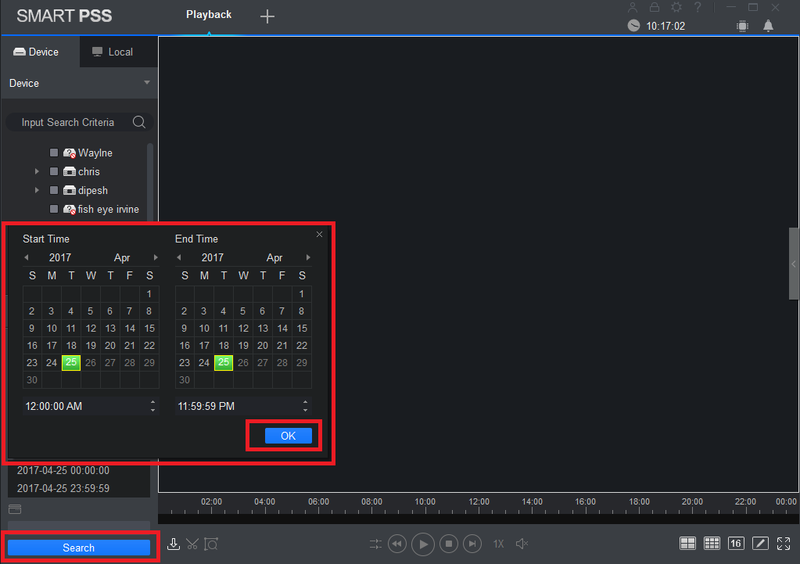800x564 pixels.
Task: Mute audio with the speaker icon
Action: (x=522, y=544)
